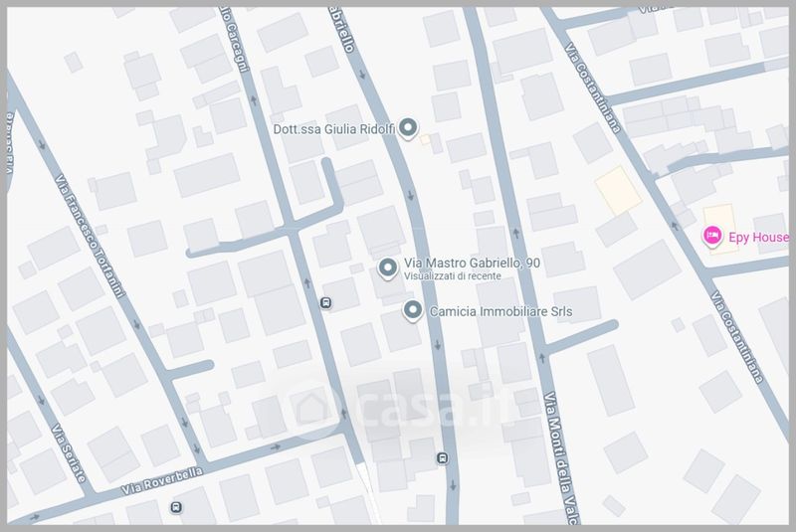Image resolution: width=796 pixels, height=532 pixels.
Task: Click large orange highlighted building by Via Costantiniana
Action: coord(618,189)
